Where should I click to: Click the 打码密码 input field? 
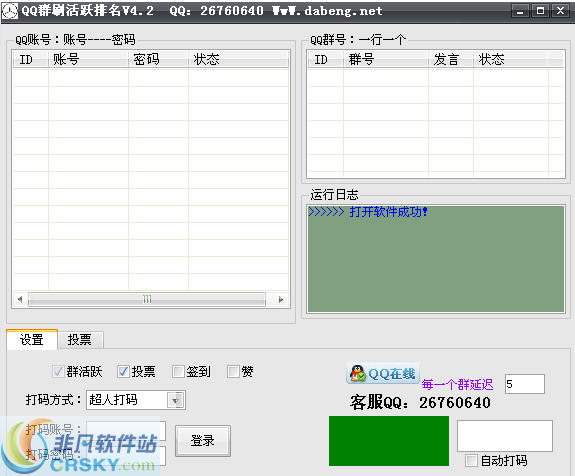[x=126, y=455]
